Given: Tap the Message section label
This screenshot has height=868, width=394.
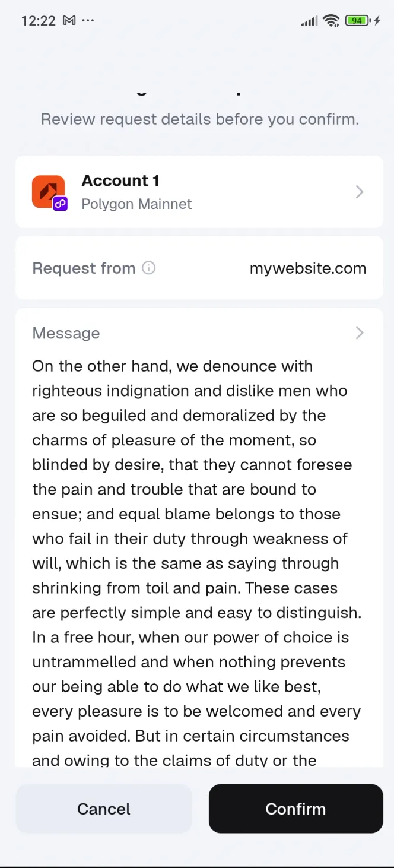Looking at the screenshot, I should point(66,333).
